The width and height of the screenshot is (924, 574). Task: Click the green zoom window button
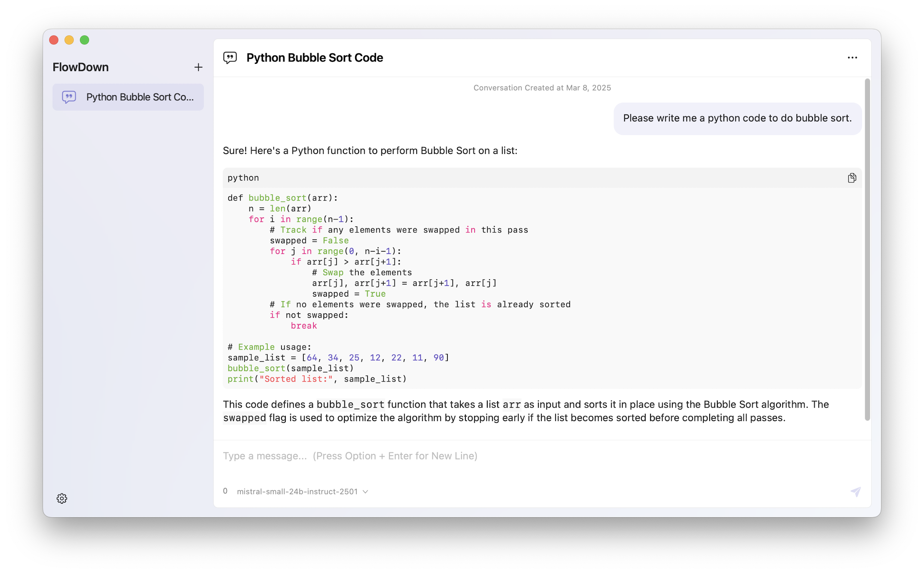pos(84,40)
